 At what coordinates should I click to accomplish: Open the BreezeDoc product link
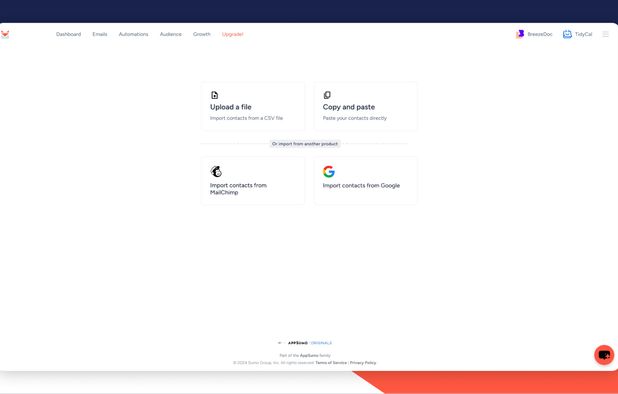pos(540,34)
